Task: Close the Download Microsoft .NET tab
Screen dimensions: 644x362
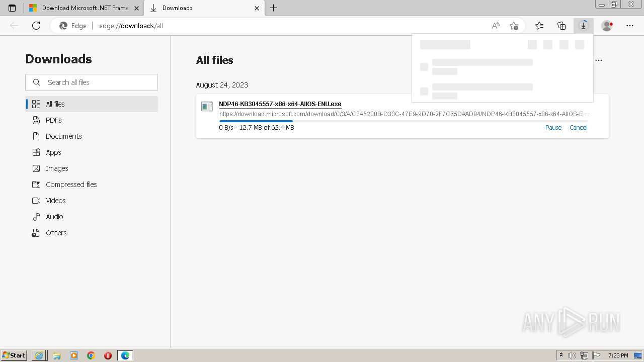Action: coord(136,8)
